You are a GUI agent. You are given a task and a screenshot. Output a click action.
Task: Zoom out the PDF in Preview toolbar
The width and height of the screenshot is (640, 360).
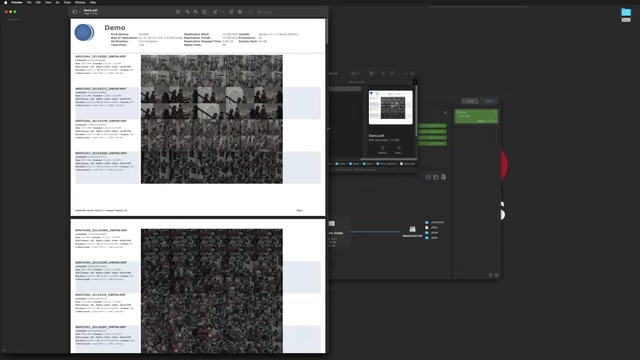(x=187, y=12)
